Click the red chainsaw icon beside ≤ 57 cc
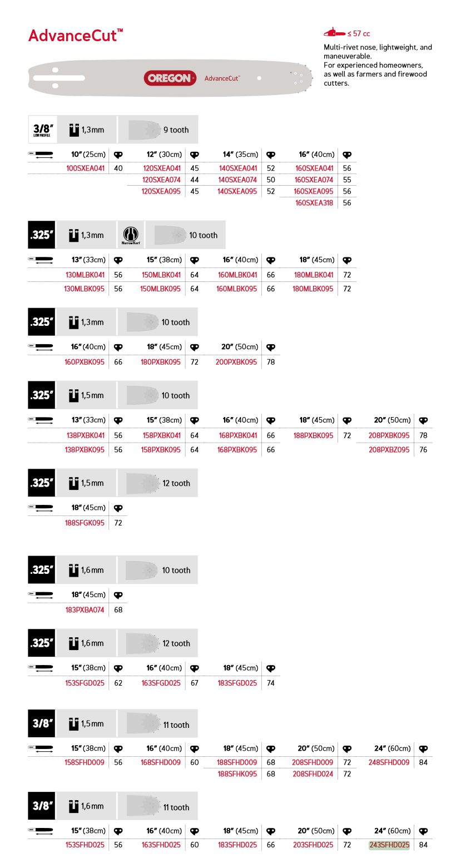 [334, 33]
